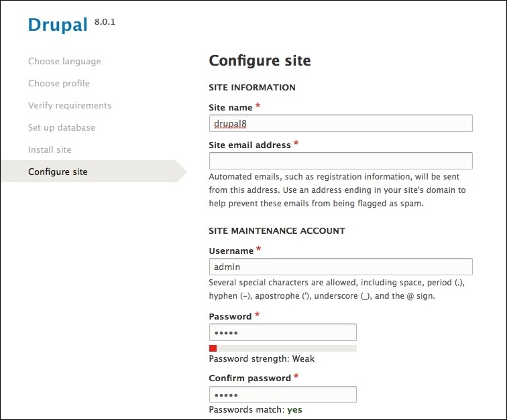Screen dimensions: 507x420
Task: Click the red password strength bar
Action: point(213,348)
